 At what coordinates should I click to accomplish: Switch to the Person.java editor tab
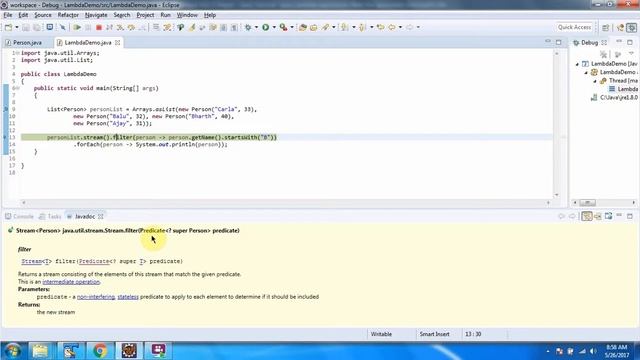[24, 42]
